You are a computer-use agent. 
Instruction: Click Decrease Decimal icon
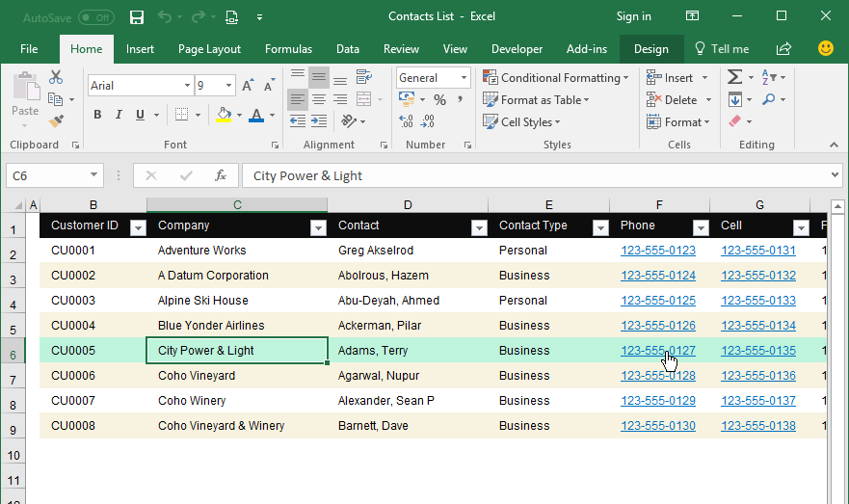(428, 121)
